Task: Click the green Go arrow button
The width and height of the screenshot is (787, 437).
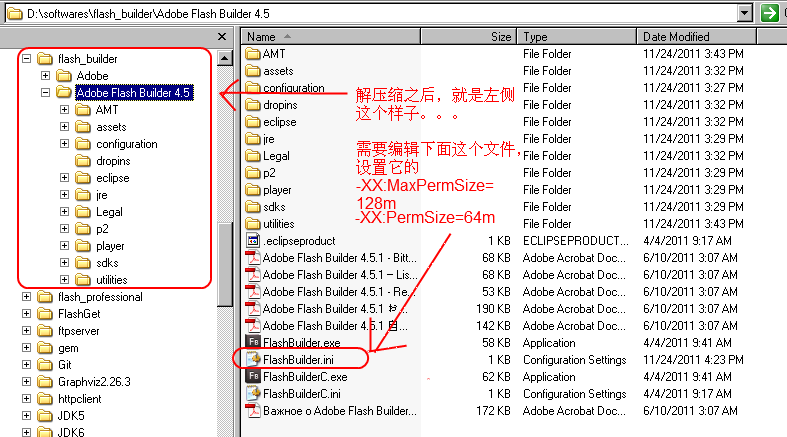Action: pyautogui.click(x=769, y=13)
